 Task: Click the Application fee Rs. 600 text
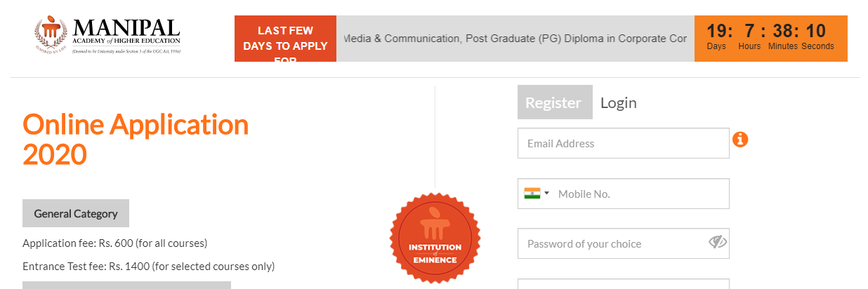click(x=114, y=243)
